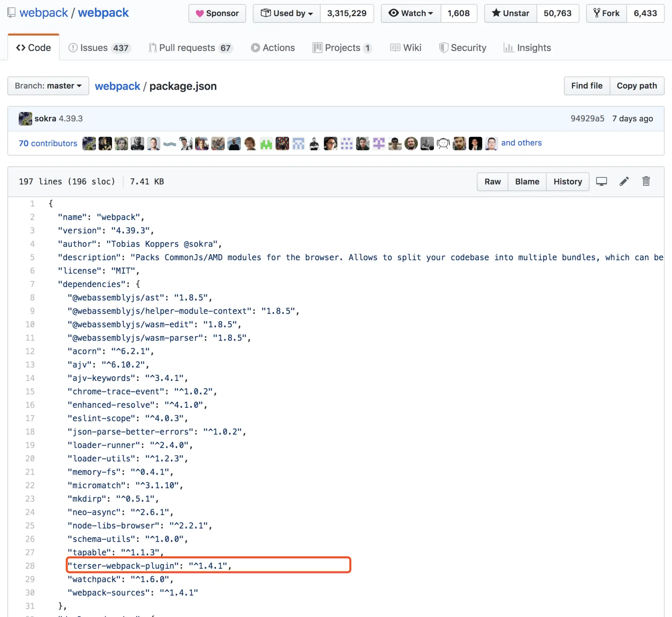This screenshot has width=672, height=617.
Task: Click the "version": "4.39.3" line
Action: pyautogui.click(x=106, y=231)
